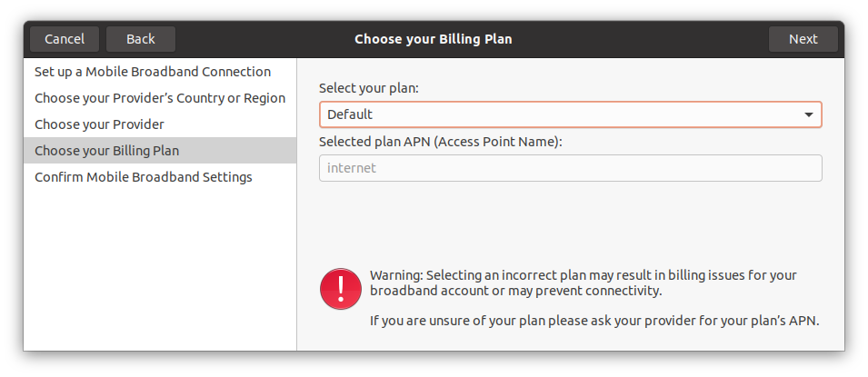The width and height of the screenshot is (868, 377).
Task: Click the "Selected plan APN" label
Action: tap(441, 142)
